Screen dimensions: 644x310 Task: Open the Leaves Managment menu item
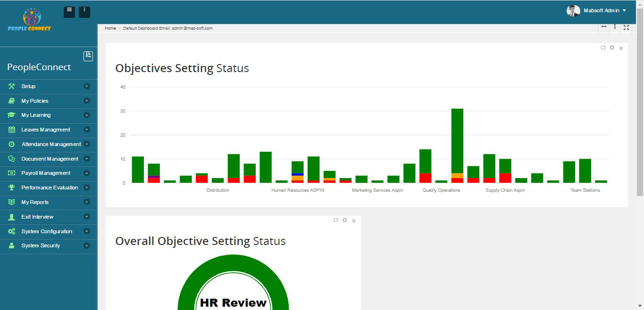45,130
